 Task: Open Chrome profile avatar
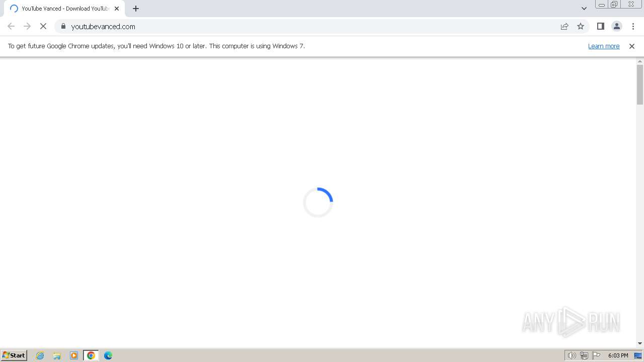click(x=617, y=26)
